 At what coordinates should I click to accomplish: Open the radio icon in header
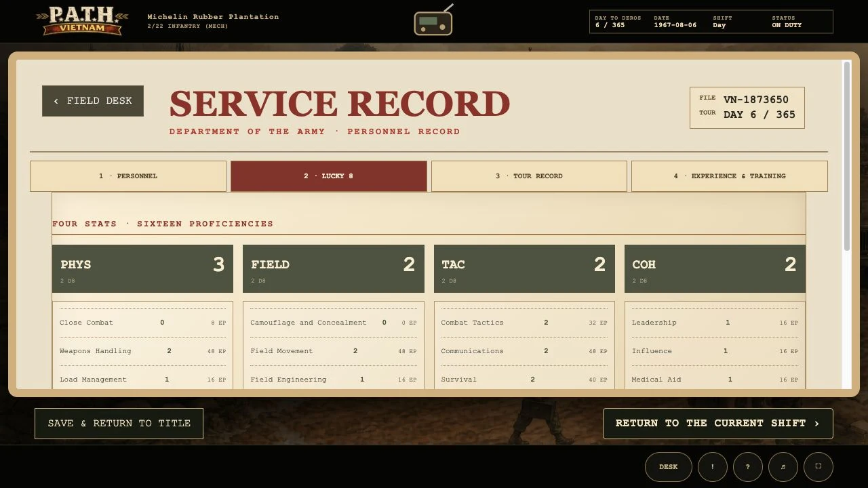433,21
